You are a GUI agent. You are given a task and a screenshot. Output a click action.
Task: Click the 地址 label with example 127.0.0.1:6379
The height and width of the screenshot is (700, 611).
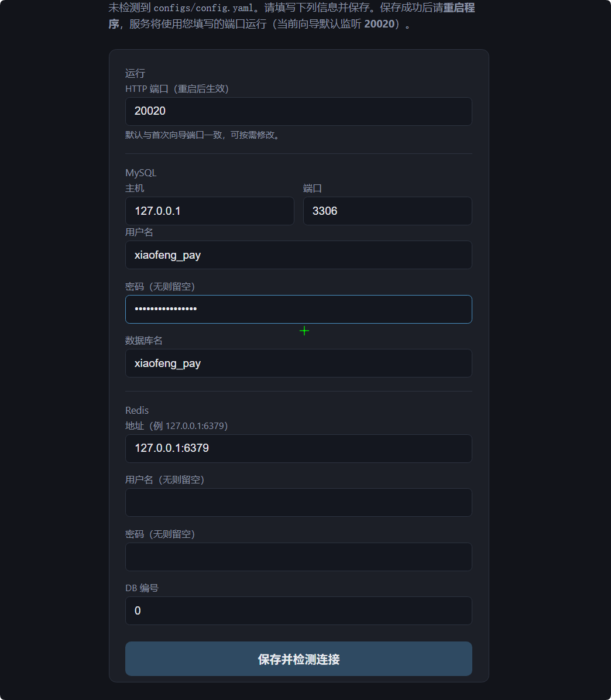[176, 426]
